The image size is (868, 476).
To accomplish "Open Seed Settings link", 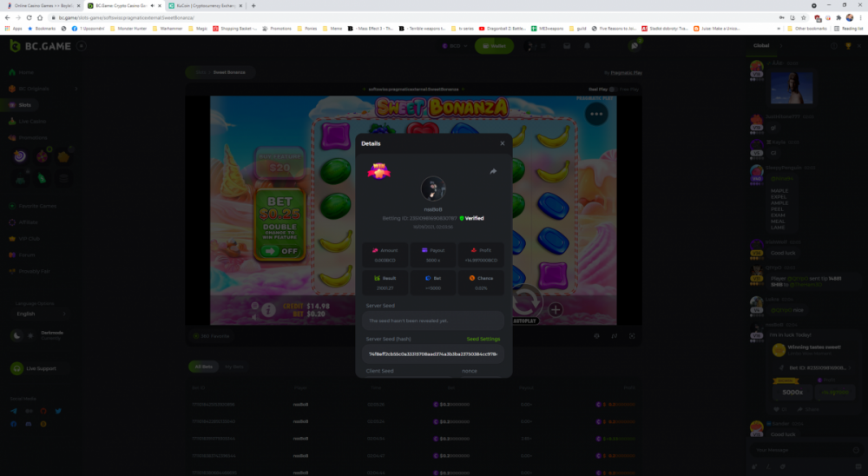I will (x=483, y=339).
